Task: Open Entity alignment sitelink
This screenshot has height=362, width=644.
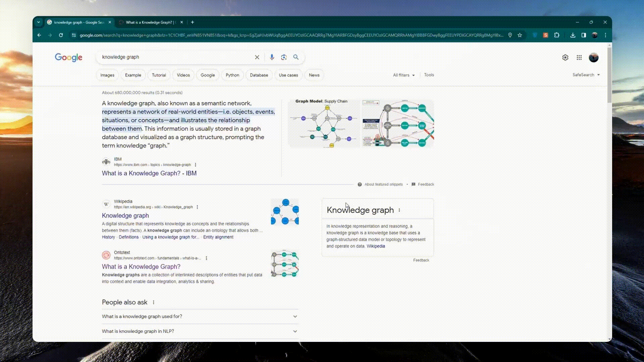Action: point(218,237)
